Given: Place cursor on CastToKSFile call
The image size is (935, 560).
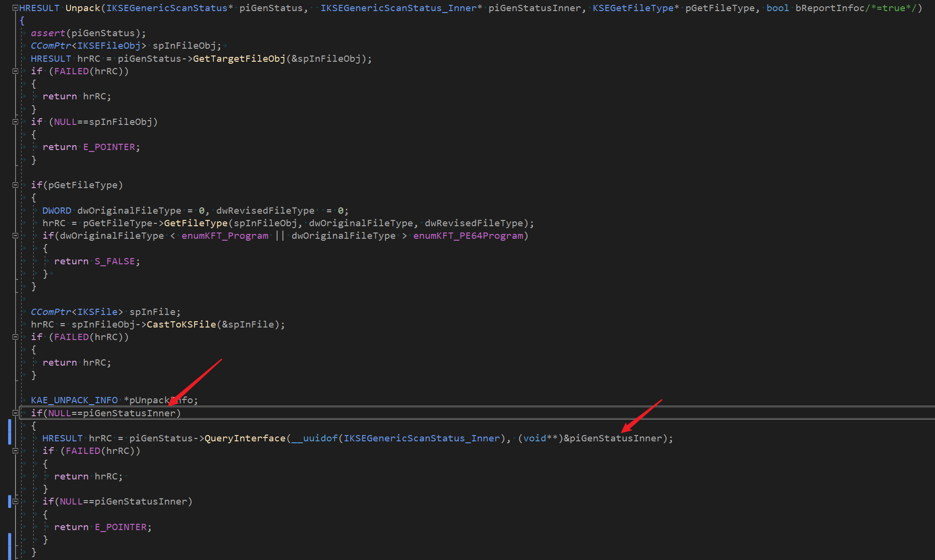Looking at the screenshot, I should click(x=181, y=325).
